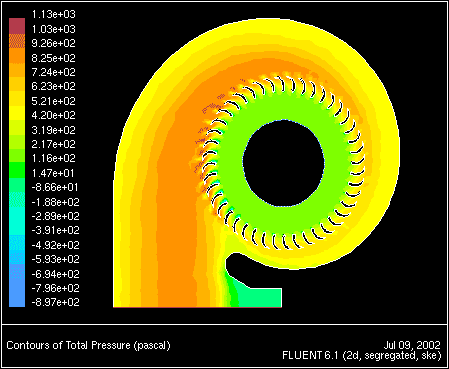This screenshot has height=369, width=449.
Task: Click the legend value -1.88e+02
Action: 55,202
